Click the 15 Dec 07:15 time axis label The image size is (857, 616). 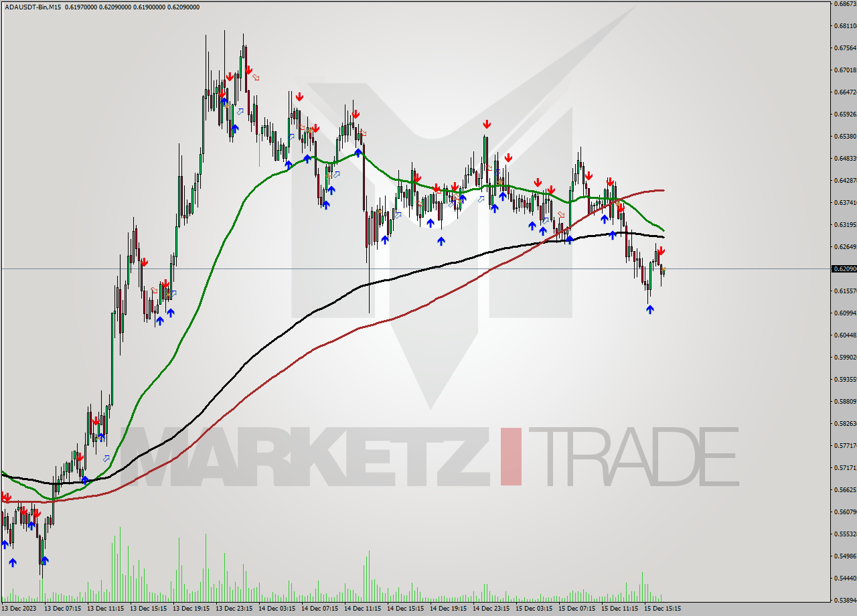pyautogui.click(x=576, y=609)
